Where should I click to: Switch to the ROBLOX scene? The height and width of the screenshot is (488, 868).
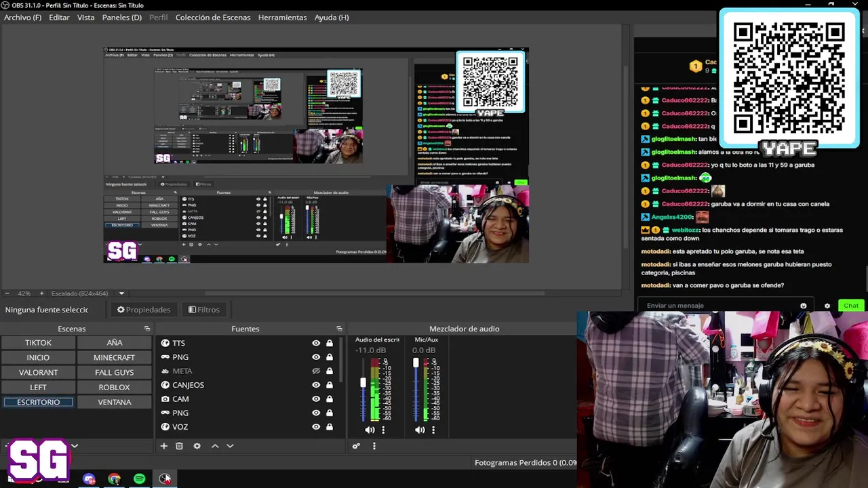114,387
